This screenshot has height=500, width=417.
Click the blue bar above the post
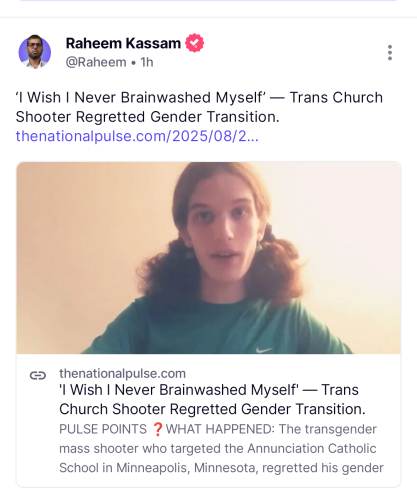[209, 1]
